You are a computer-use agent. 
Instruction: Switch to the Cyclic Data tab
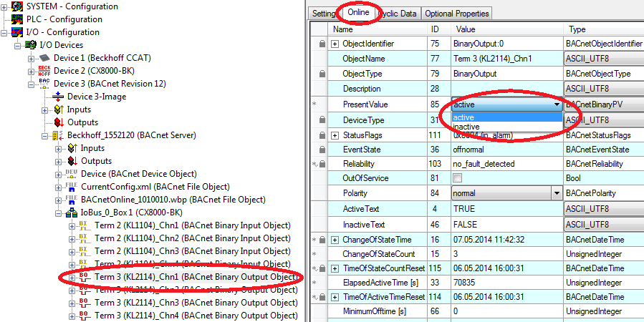(396, 14)
